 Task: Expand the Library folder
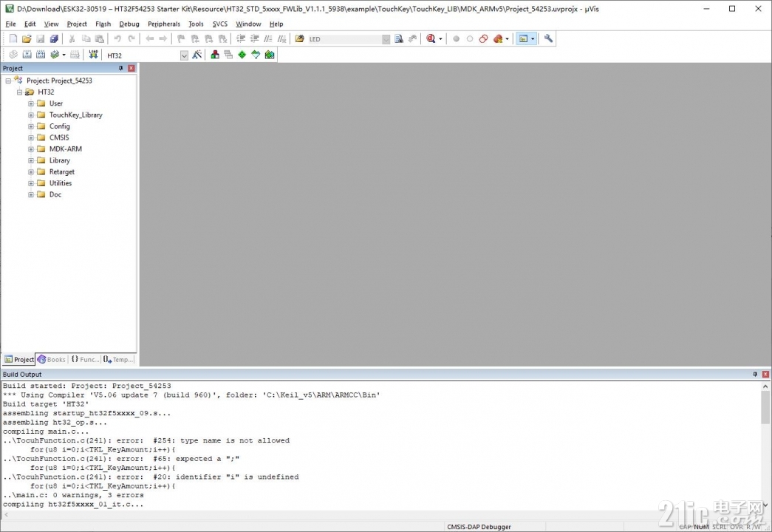click(31, 160)
